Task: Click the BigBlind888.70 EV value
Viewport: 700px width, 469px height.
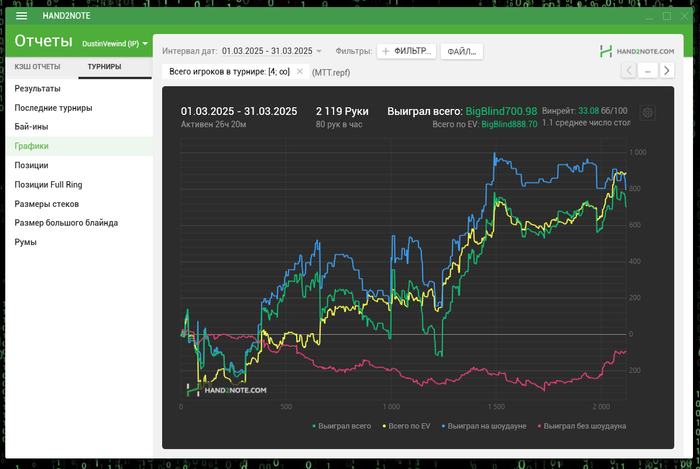Action: coord(509,124)
